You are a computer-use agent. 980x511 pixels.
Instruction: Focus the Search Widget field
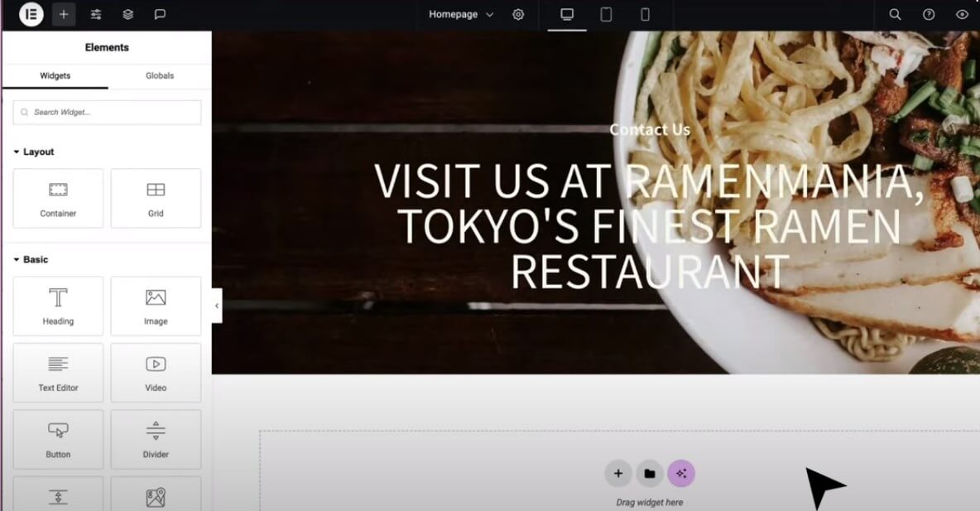pos(107,113)
